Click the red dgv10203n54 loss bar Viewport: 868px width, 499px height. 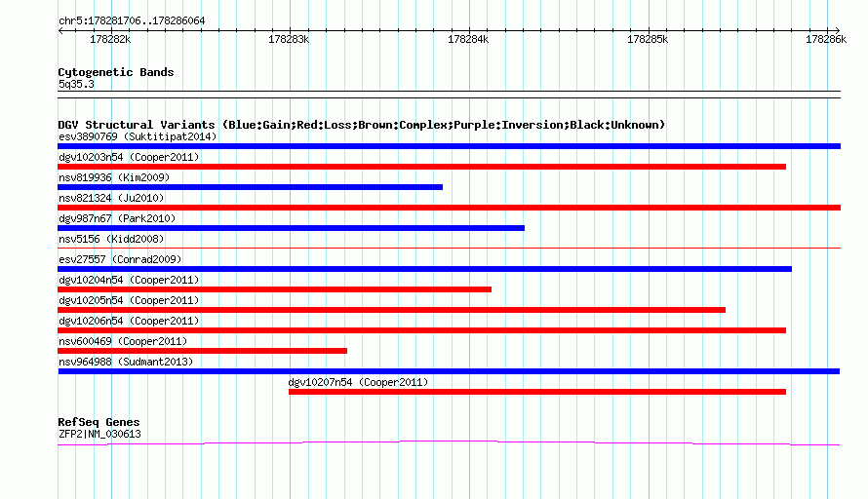(x=422, y=167)
